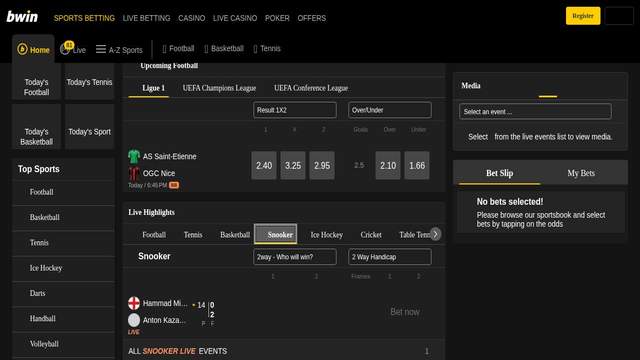Click the bwin logo
The image size is (640, 360).
click(22, 17)
